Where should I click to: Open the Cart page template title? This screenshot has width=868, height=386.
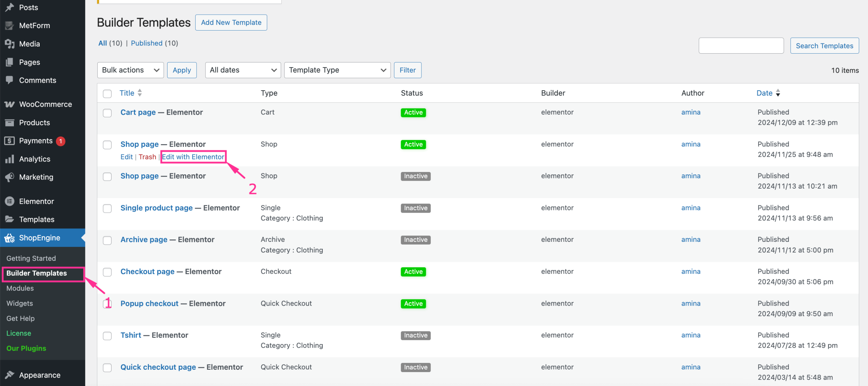138,112
